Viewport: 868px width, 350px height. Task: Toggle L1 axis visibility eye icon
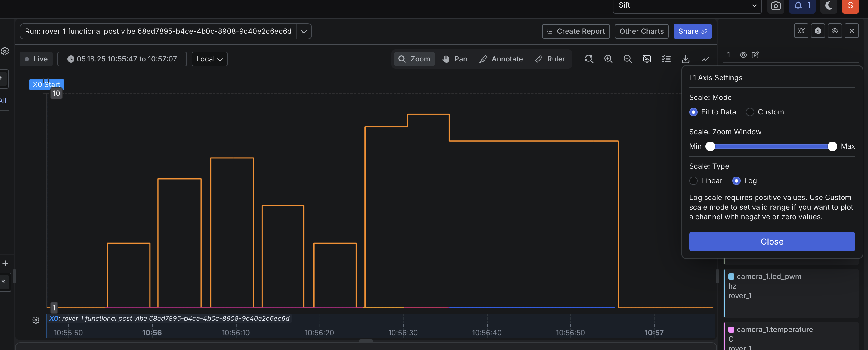(x=743, y=55)
